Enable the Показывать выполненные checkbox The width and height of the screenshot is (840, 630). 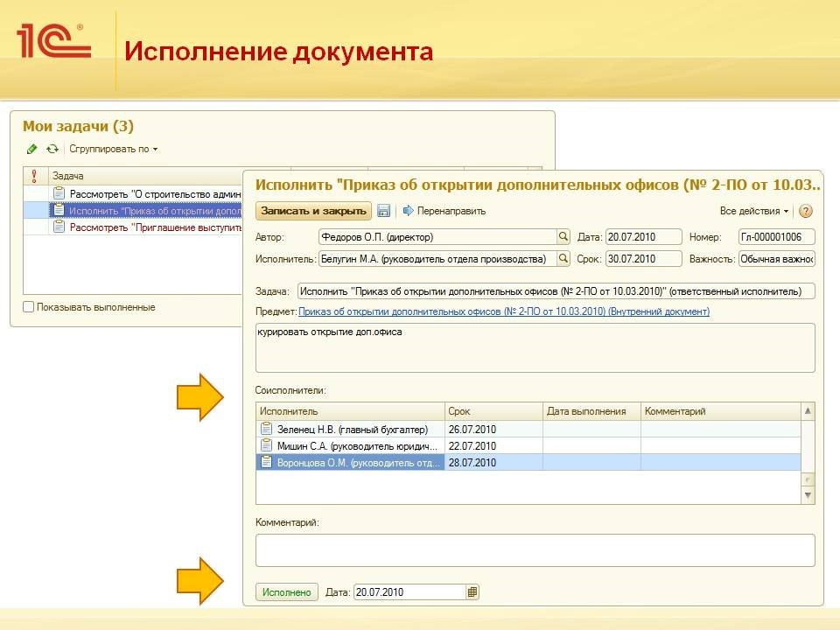25,306
